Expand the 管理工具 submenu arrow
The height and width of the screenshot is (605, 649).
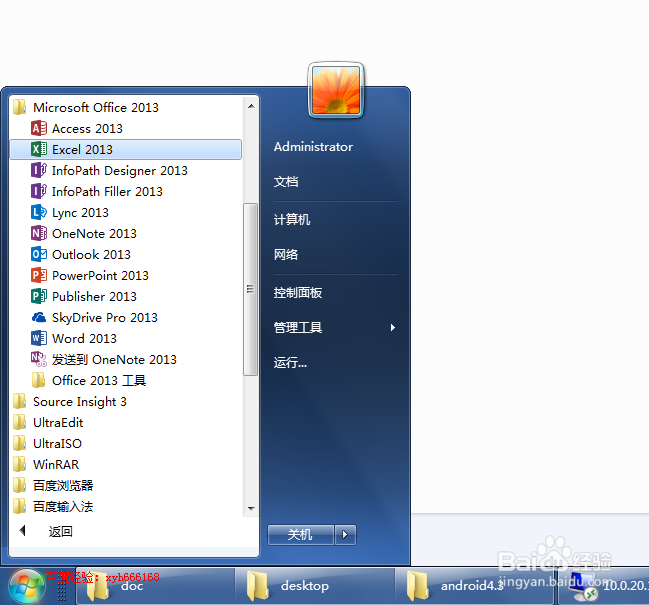(392, 328)
